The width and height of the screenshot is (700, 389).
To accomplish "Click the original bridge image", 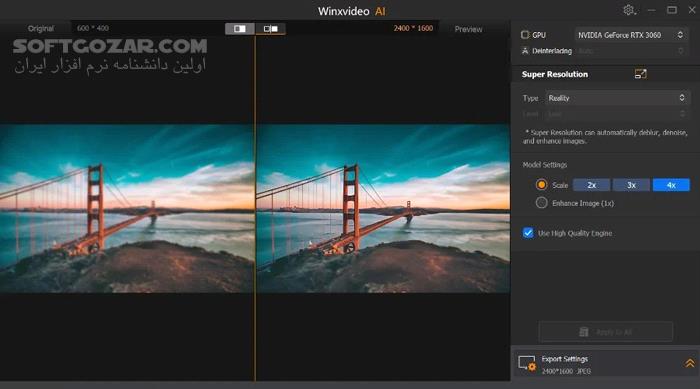I will click(127, 209).
